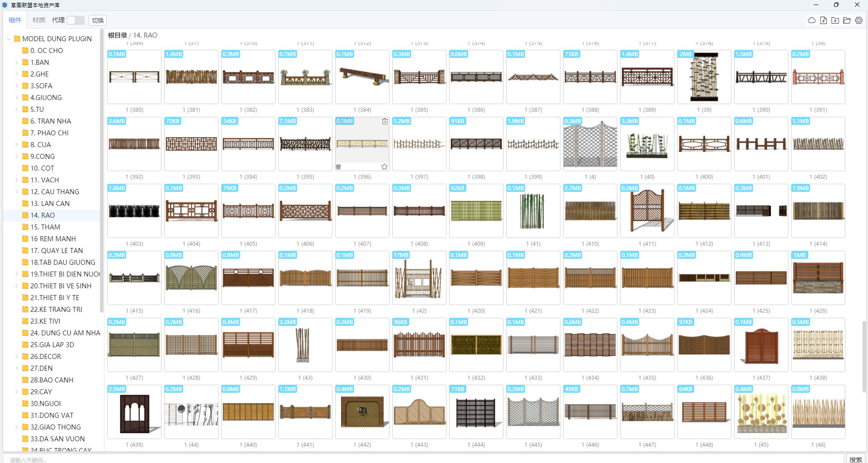Image resolution: width=868 pixels, height=463 pixels.
Task: Click the open folder icon
Action: point(847,20)
